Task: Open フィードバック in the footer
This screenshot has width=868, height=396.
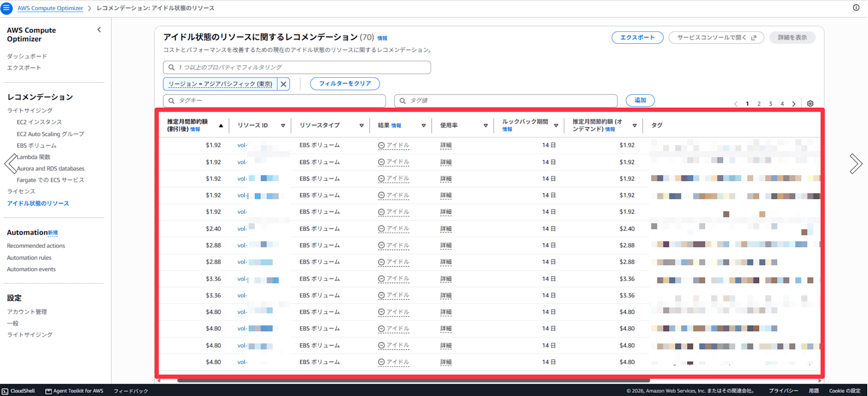Action: point(131,391)
